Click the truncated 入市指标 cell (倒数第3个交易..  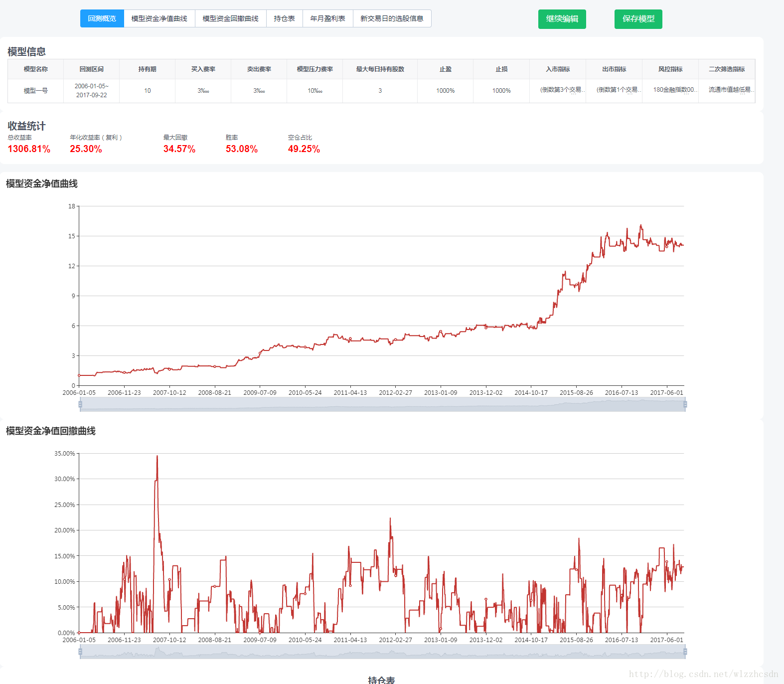[558, 90]
